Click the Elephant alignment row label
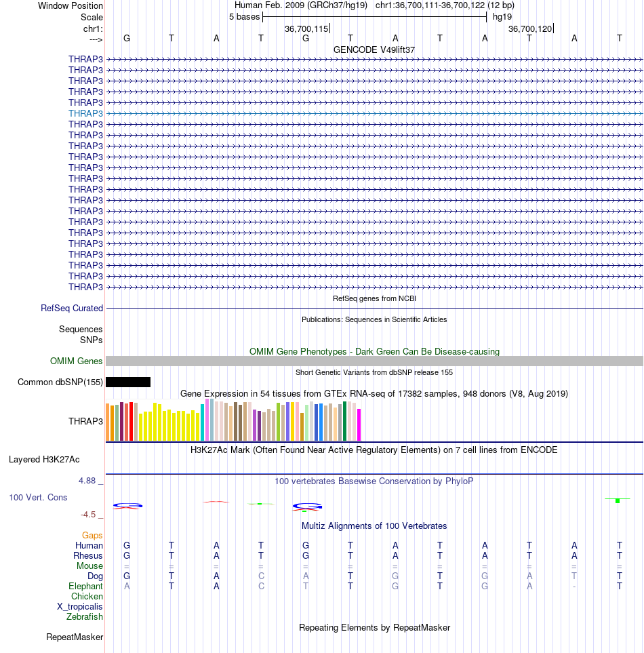 (x=85, y=586)
